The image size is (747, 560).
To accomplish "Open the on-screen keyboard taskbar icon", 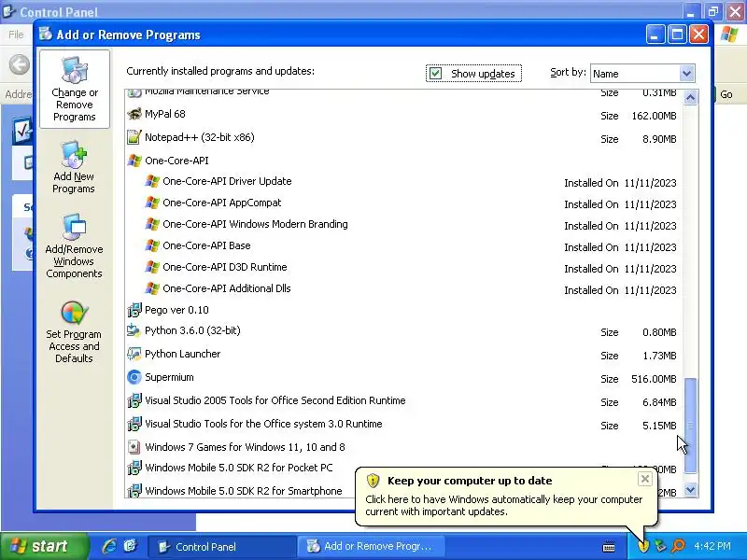I will [x=609, y=547].
